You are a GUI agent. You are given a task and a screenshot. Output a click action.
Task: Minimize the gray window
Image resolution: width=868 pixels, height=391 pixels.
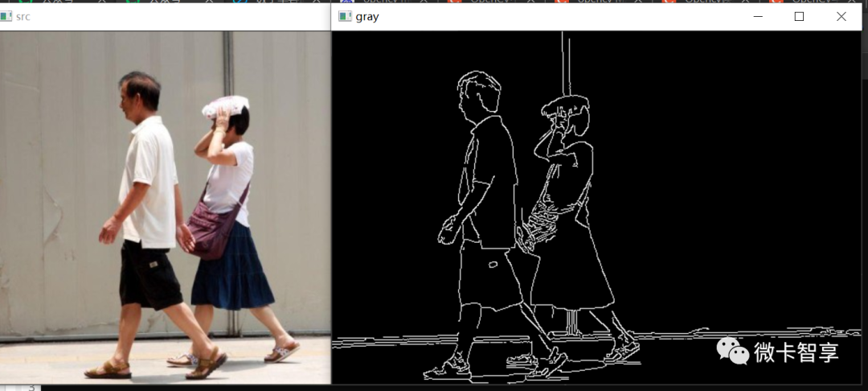(x=758, y=17)
